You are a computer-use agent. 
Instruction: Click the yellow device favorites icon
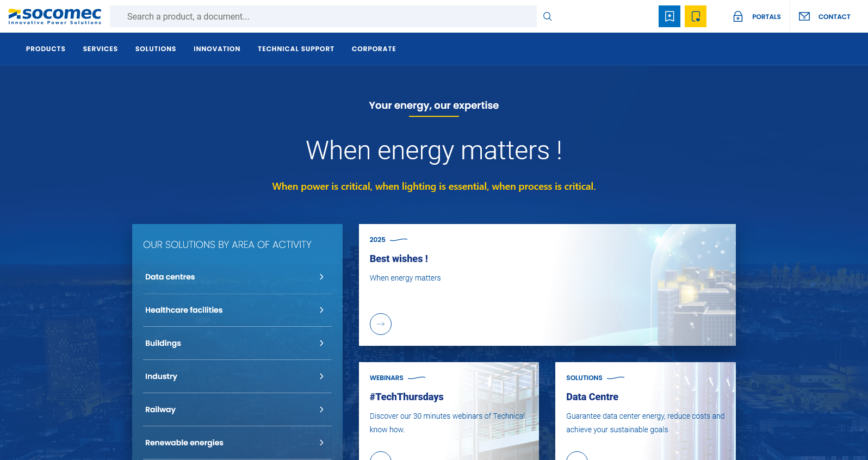[695, 16]
